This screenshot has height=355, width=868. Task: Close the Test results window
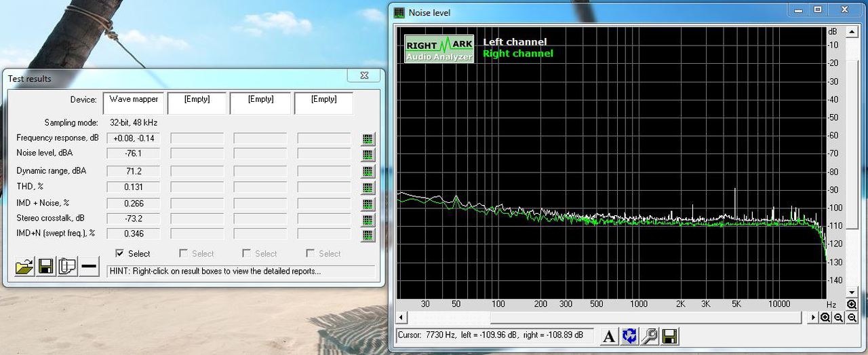364,75
